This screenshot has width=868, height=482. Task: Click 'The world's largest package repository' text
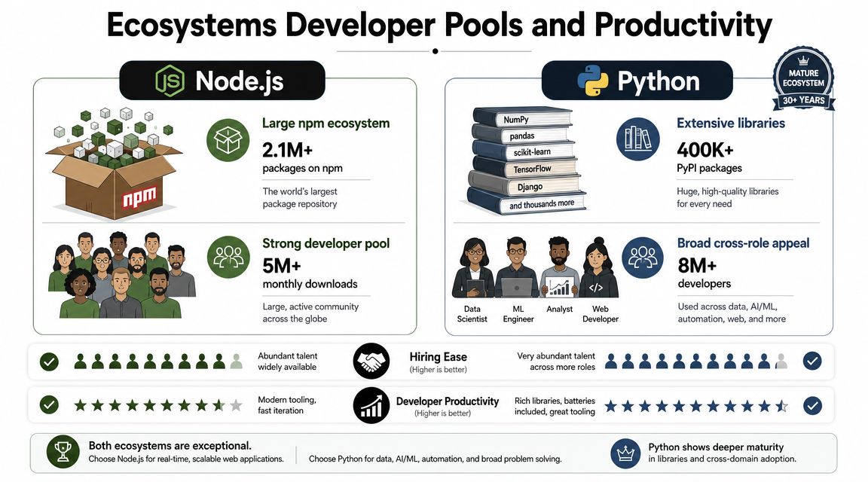[x=299, y=197]
